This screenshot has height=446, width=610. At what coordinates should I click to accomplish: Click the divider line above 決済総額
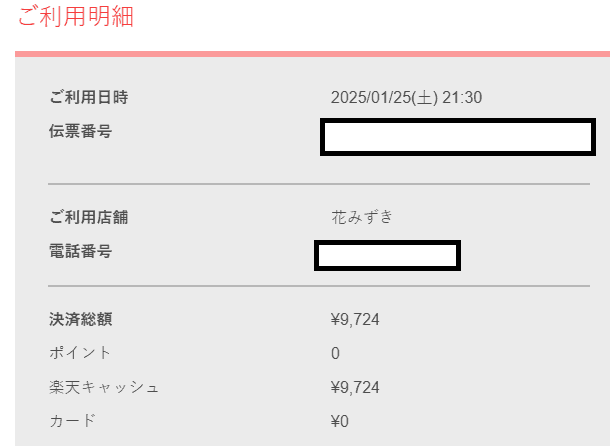pyautogui.click(x=304, y=286)
